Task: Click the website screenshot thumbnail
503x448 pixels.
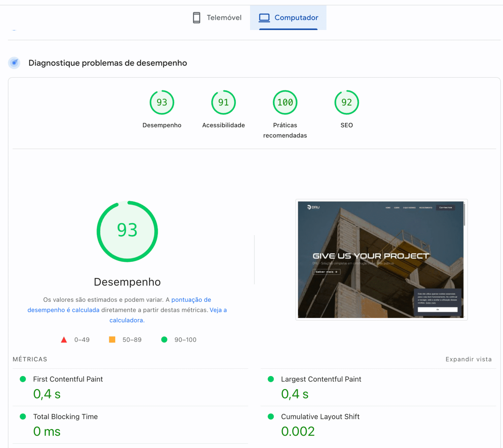Action: (x=381, y=259)
